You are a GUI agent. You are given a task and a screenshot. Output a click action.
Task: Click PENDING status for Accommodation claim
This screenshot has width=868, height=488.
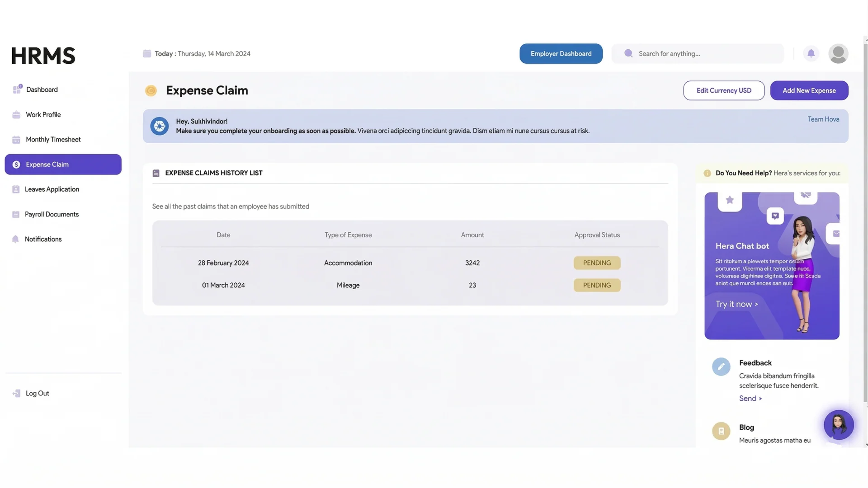(597, 263)
